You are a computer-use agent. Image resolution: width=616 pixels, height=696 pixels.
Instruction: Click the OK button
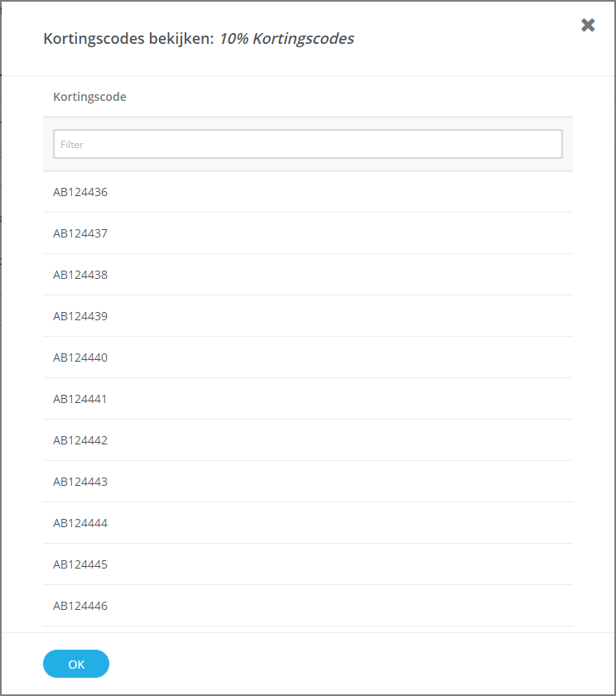point(75,664)
